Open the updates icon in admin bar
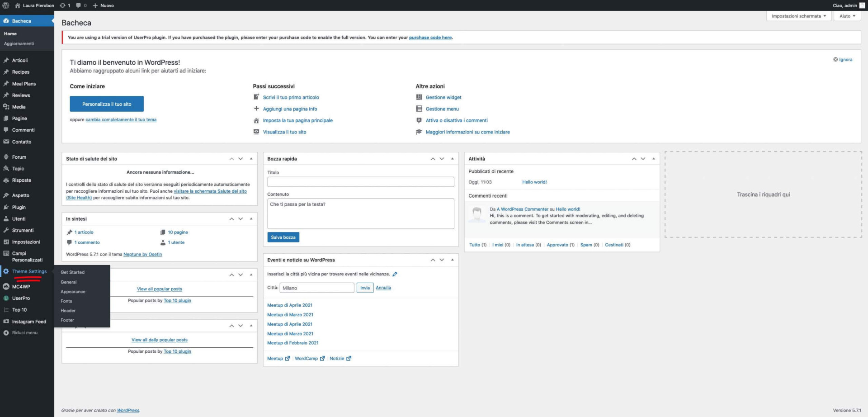The width and height of the screenshot is (868, 417). [63, 5]
